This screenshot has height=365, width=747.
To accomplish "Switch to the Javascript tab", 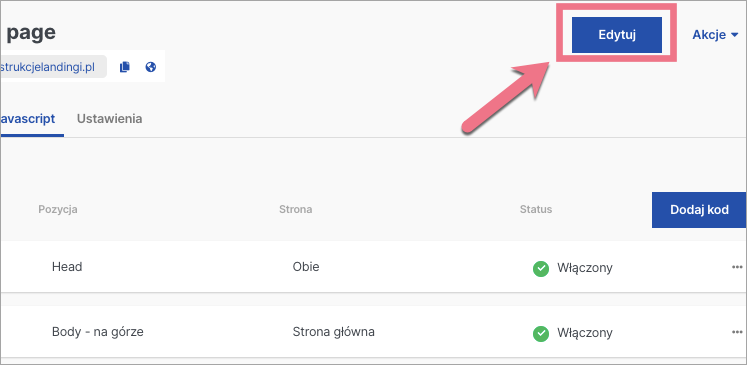I will pyautogui.click(x=29, y=119).
